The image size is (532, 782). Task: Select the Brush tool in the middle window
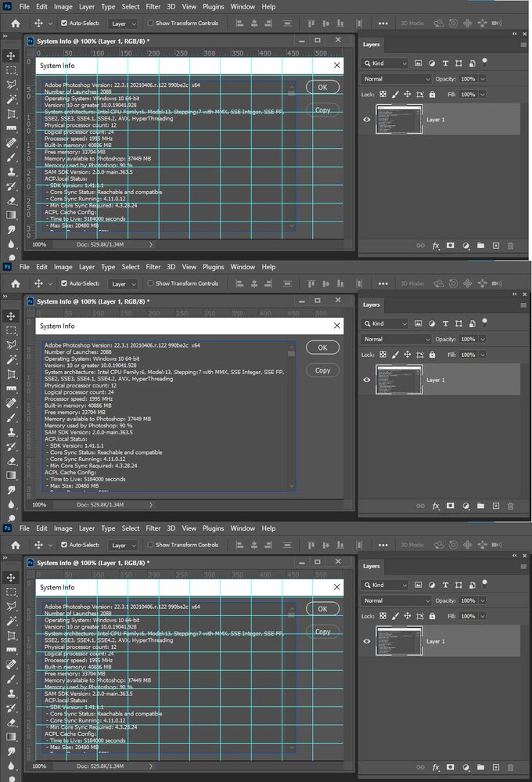(11, 418)
